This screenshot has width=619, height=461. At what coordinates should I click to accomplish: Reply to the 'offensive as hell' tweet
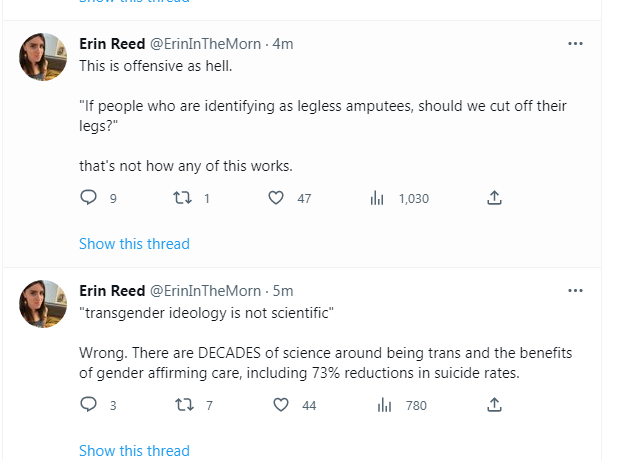pos(88,198)
